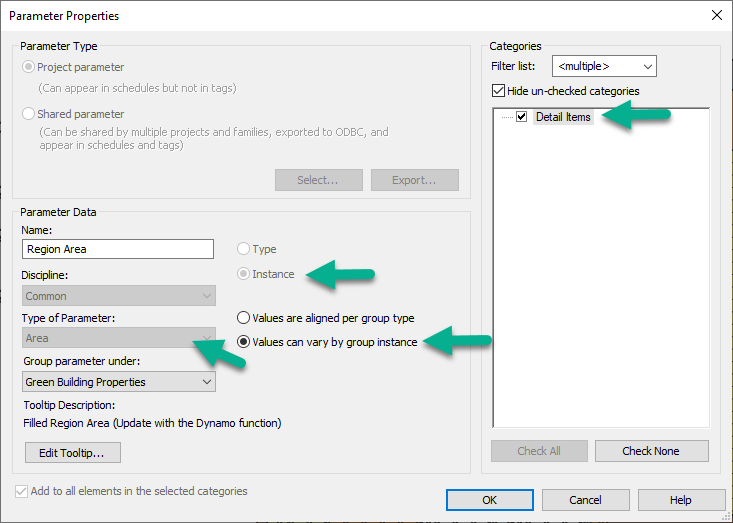Open the Discipline Common dropdown
The width and height of the screenshot is (733, 523).
pos(119,296)
